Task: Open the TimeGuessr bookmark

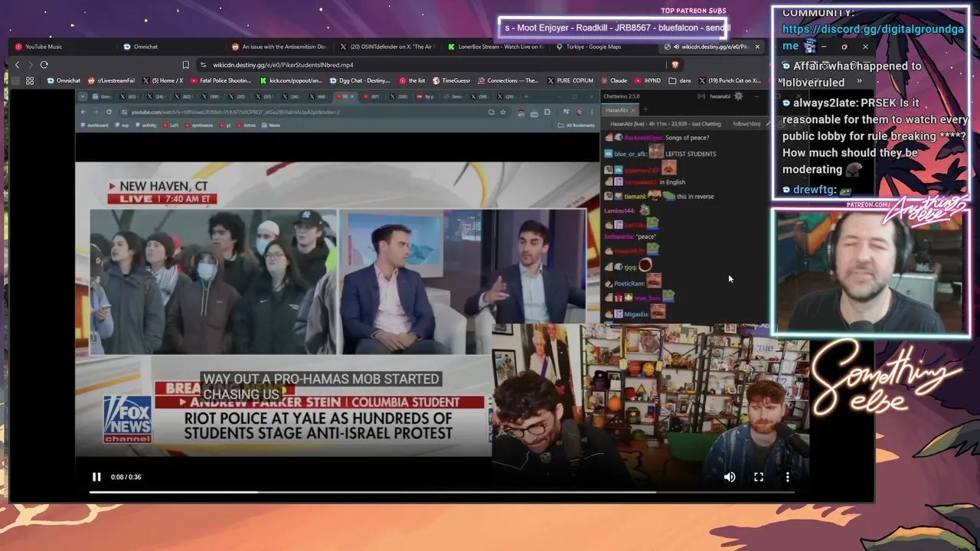Action: [452, 80]
